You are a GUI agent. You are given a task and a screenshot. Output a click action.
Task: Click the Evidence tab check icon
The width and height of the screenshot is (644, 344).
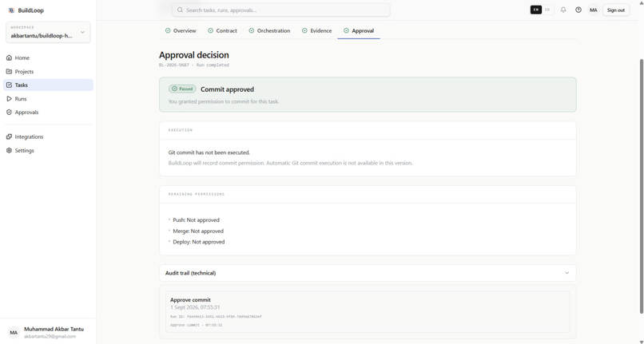coord(304,31)
